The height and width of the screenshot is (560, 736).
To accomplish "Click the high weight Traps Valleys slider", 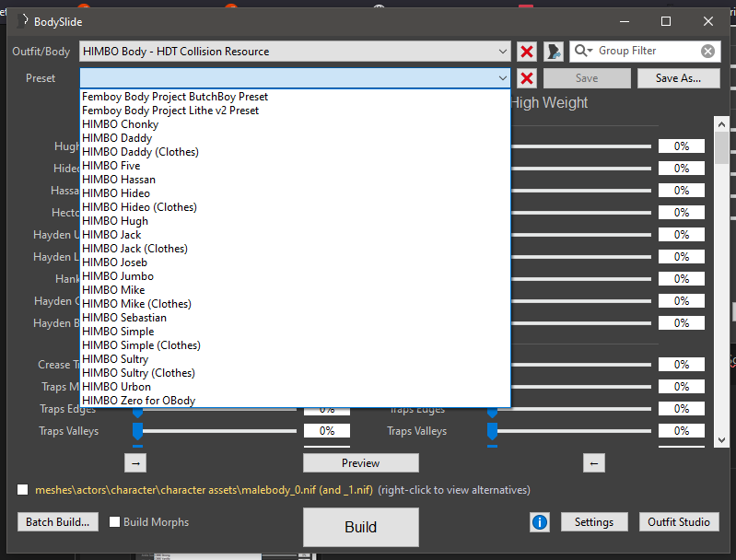I will click(569, 431).
